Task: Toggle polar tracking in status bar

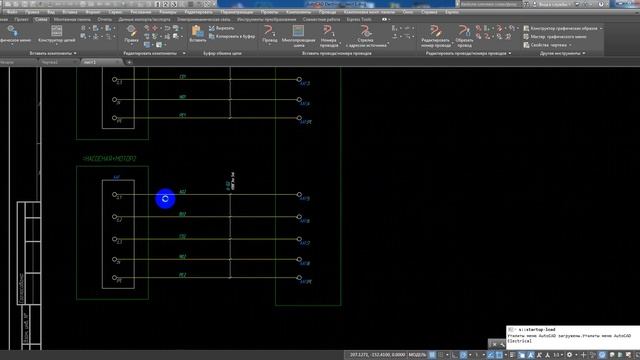Action: click(x=463, y=355)
